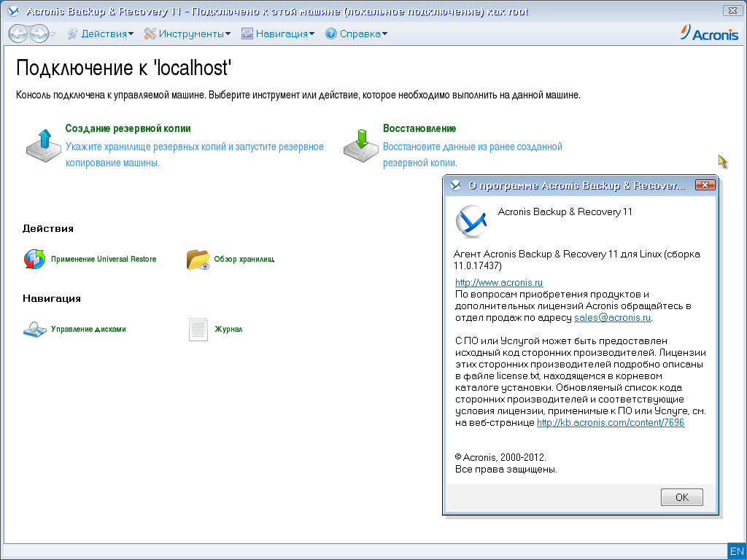Image resolution: width=747 pixels, height=560 pixels.
Task: Click the green recovery disk icon
Action: pyautogui.click(x=360, y=144)
